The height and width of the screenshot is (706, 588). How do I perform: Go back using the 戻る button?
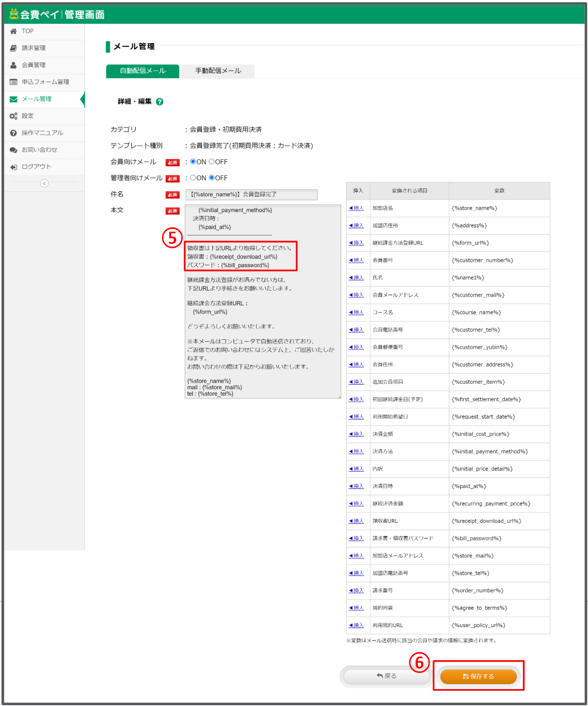(386, 676)
